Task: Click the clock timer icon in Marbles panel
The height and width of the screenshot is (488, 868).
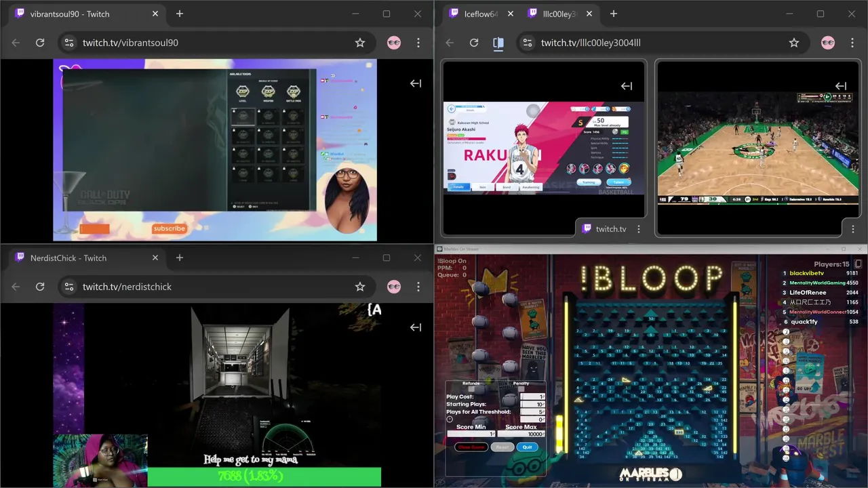Action: tap(450, 419)
